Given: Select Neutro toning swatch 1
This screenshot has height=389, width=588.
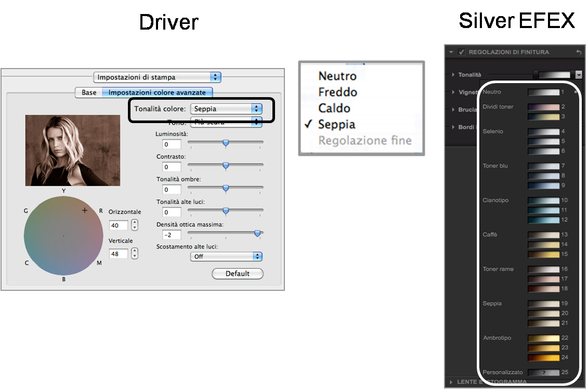Looking at the screenshot, I should [x=543, y=92].
